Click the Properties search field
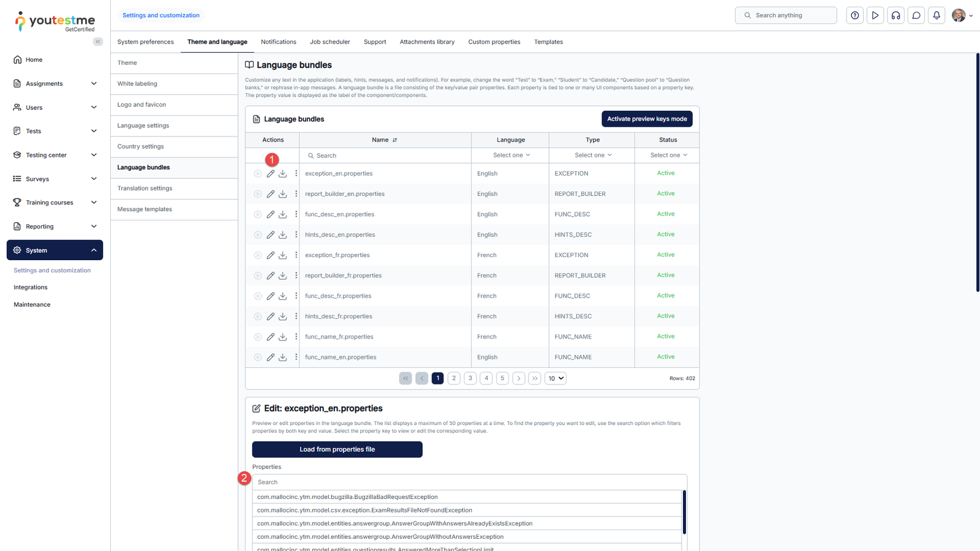The image size is (980, 551). tap(469, 482)
